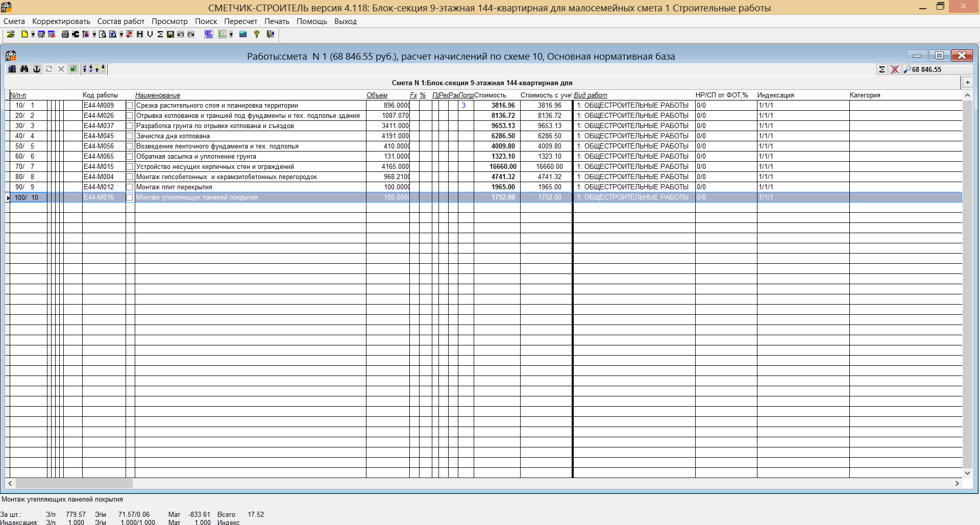The width and height of the screenshot is (980, 525).
Task: Open the Помощь menu
Action: pyautogui.click(x=312, y=21)
